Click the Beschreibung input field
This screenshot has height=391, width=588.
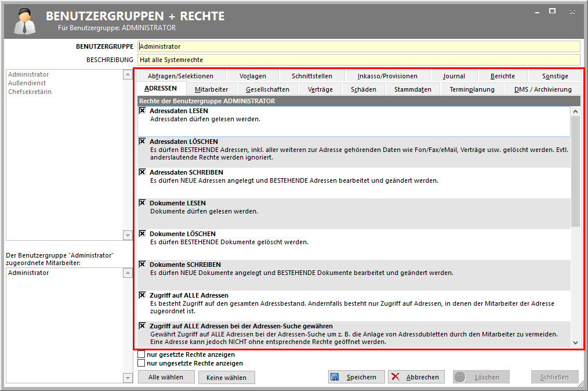pos(358,60)
